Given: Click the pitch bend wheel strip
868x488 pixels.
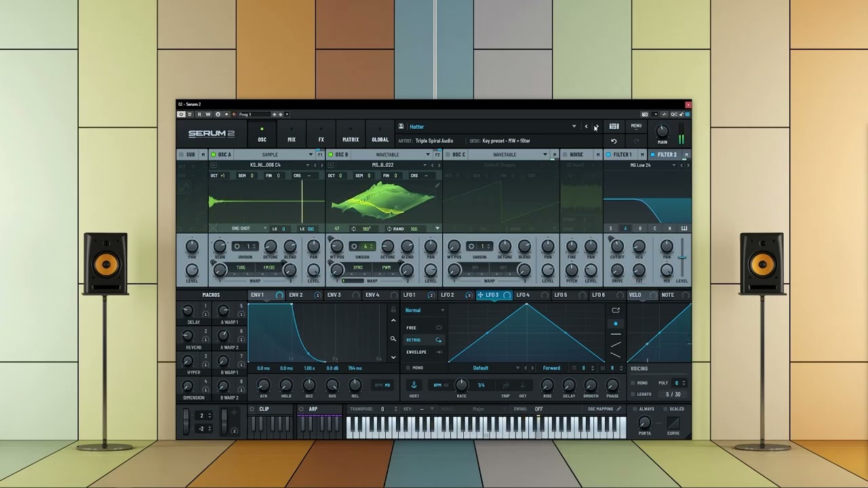Looking at the screenshot, I should point(187,422).
